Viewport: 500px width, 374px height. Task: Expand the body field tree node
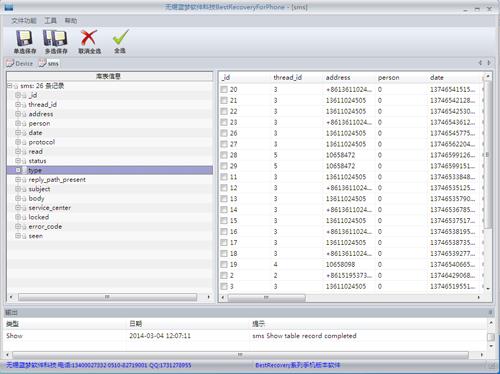18,198
